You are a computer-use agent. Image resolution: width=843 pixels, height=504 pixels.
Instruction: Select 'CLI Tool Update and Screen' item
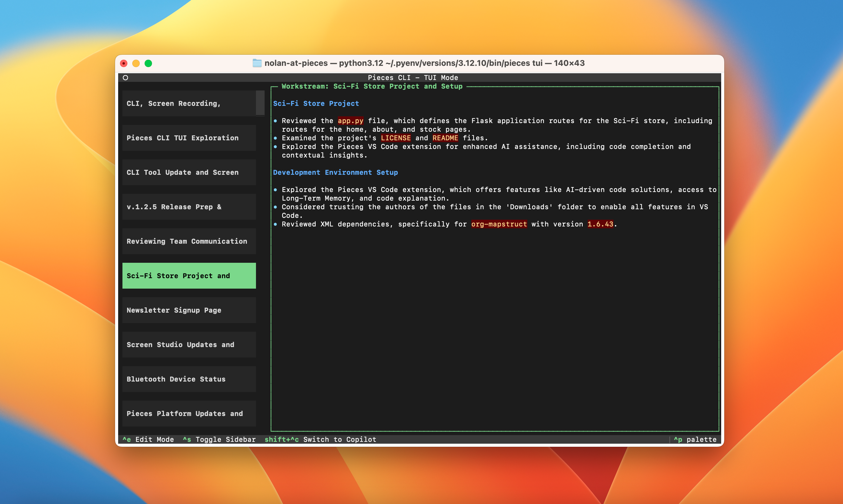(x=189, y=172)
